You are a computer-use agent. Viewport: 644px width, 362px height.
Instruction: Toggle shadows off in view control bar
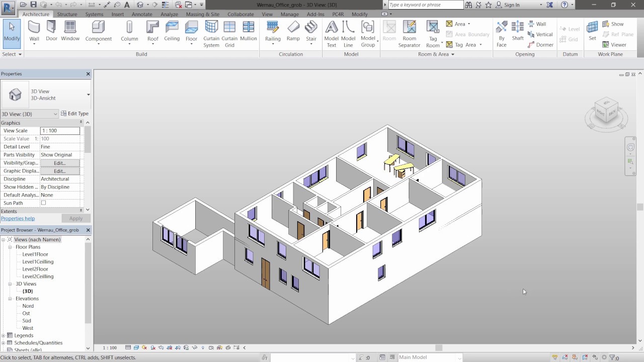[153, 347]
